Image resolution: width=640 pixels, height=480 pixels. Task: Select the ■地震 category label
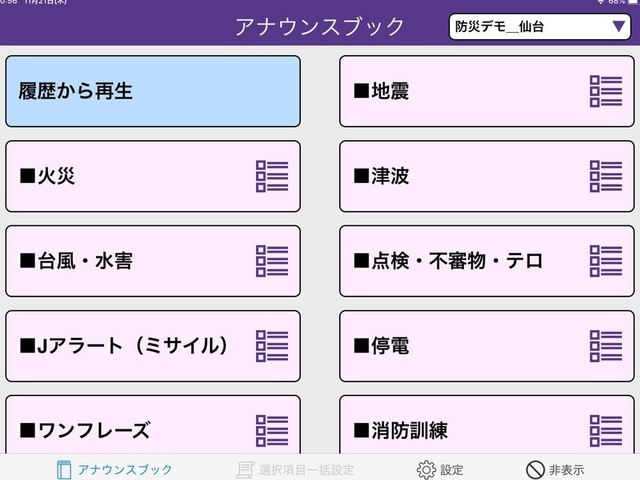[381, 91]
